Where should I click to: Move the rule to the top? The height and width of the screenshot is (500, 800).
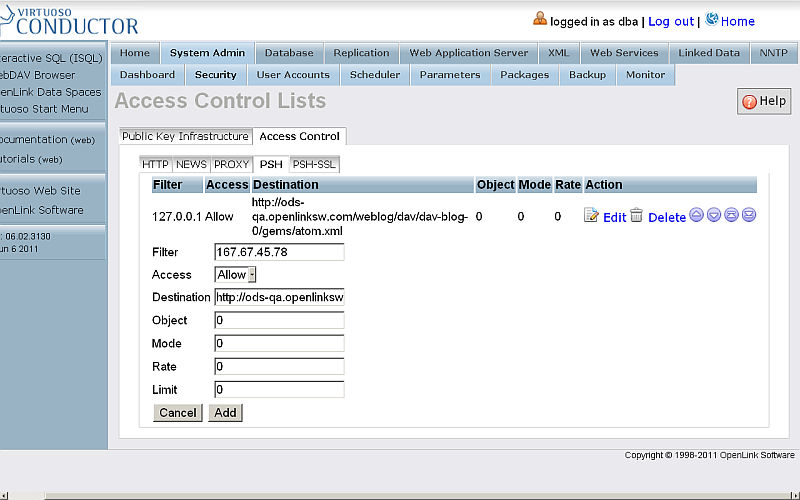coord(731,216)
